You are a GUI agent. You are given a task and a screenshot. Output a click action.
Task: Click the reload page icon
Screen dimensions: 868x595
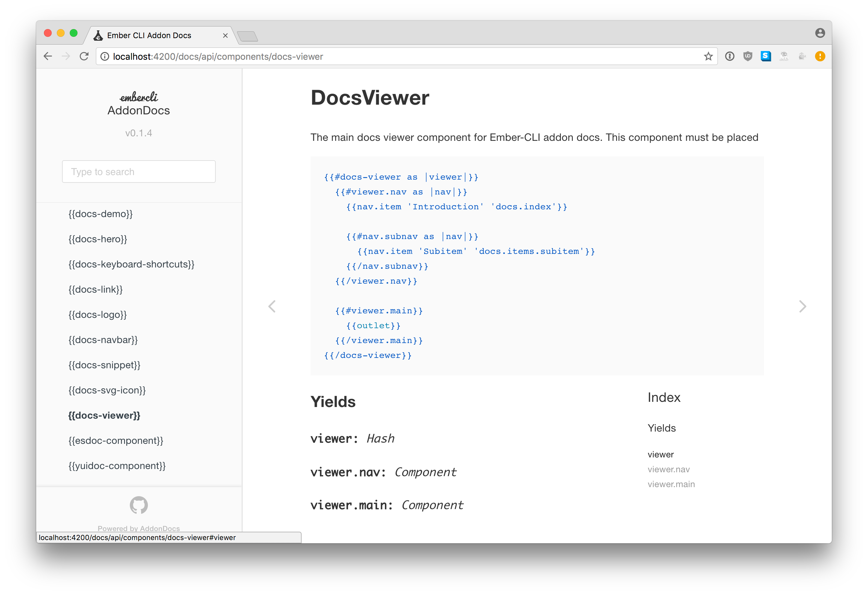(84, 56)
